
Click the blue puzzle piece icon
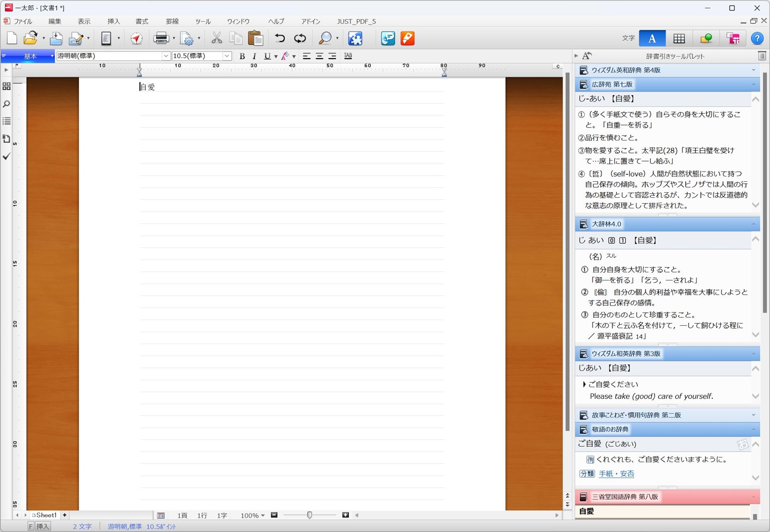(355, 38)
